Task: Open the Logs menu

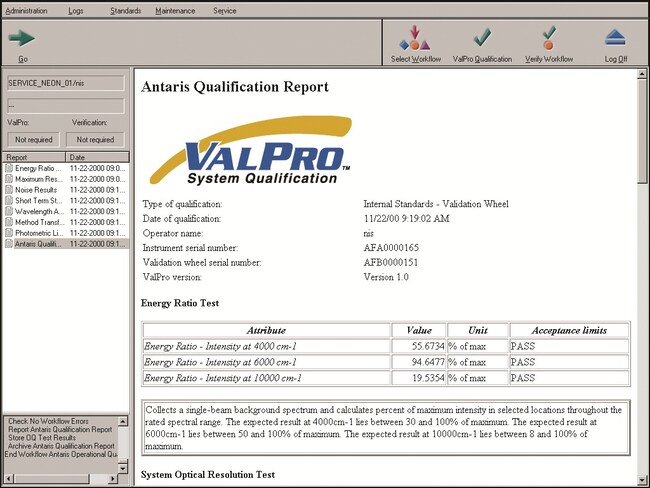Action: click(76, 11)
